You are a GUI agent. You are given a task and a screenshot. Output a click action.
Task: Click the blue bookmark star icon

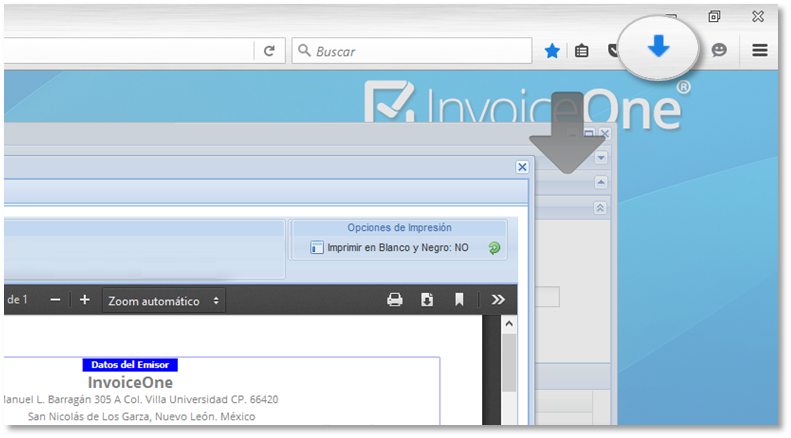(x=552, y=50)
